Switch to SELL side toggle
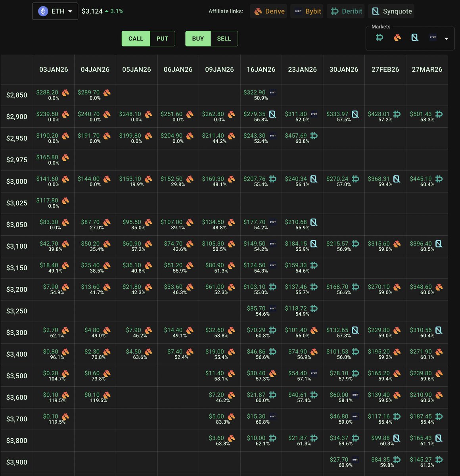 point(224,38)
